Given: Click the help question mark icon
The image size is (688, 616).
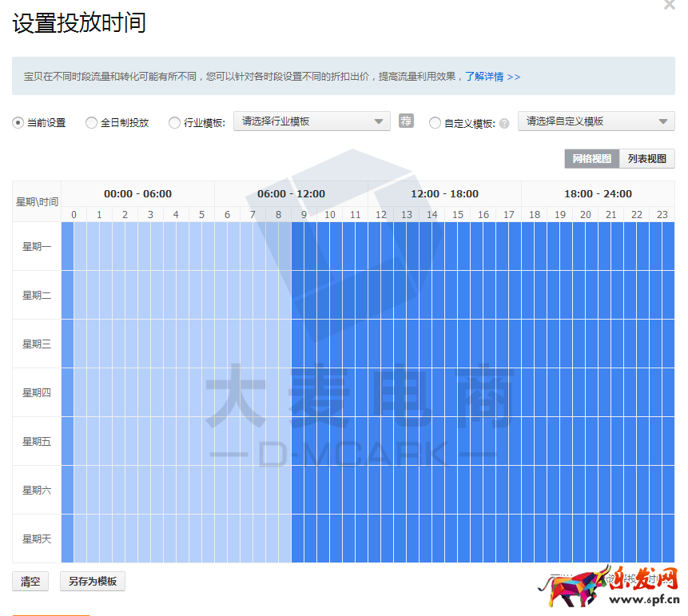Looking at the screenshot, I should tap(504, 124).
